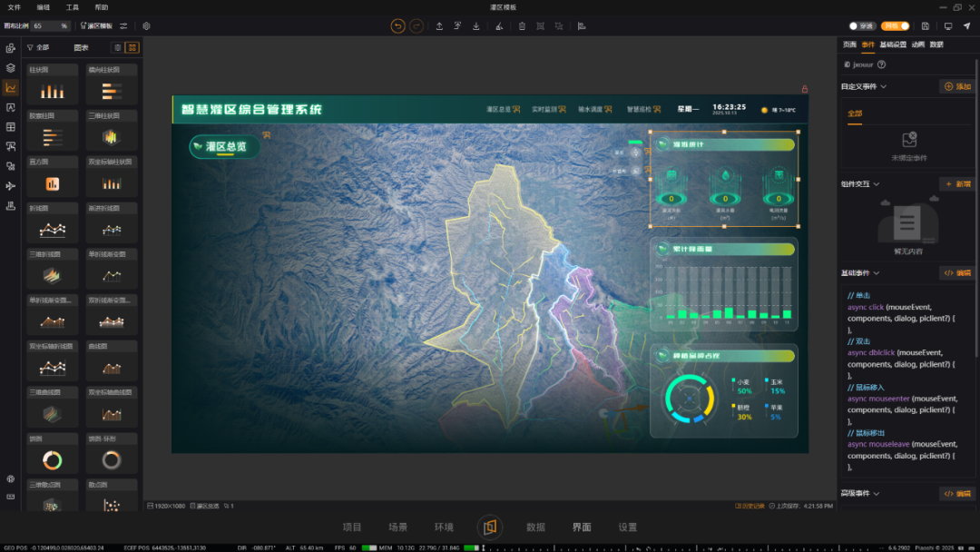Click the trash delete icon
This screenshot has height=552, width=980.
[x=522, y=26]
